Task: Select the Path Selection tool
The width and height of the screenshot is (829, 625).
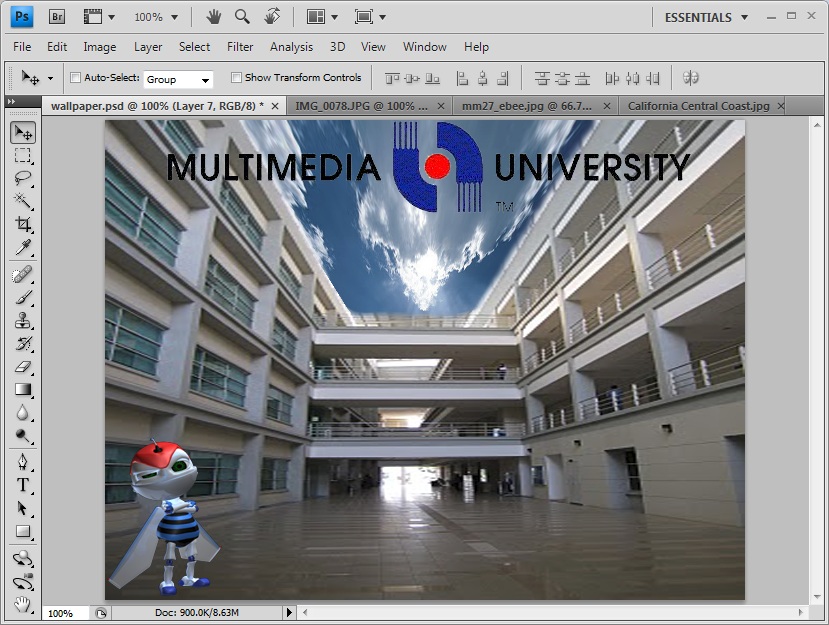Action: coord(23,508)
